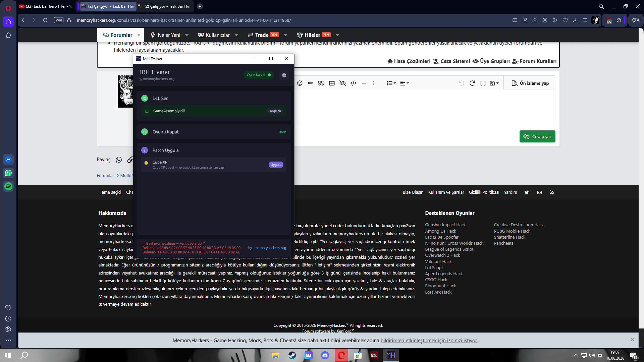
Task: Expand the Hileler dropdown arrow
Action: point(337,35)
